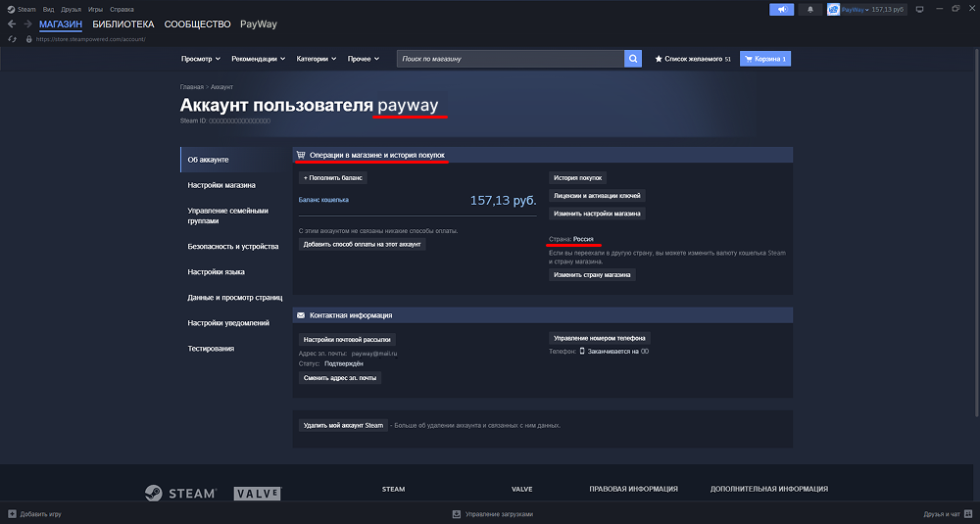Switch to the МАГАЗИН tab
This screenshot has width=980, height=524.
61,24
